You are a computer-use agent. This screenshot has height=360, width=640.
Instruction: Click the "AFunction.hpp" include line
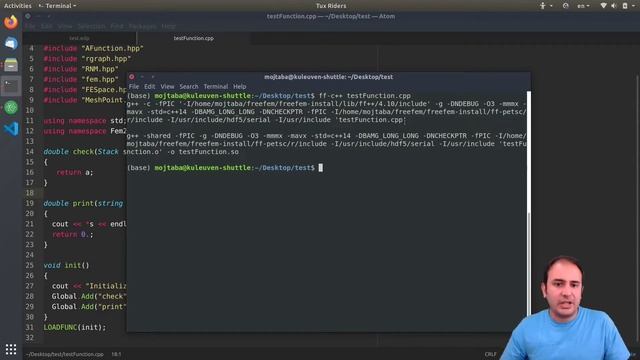(x=93, y=48)
